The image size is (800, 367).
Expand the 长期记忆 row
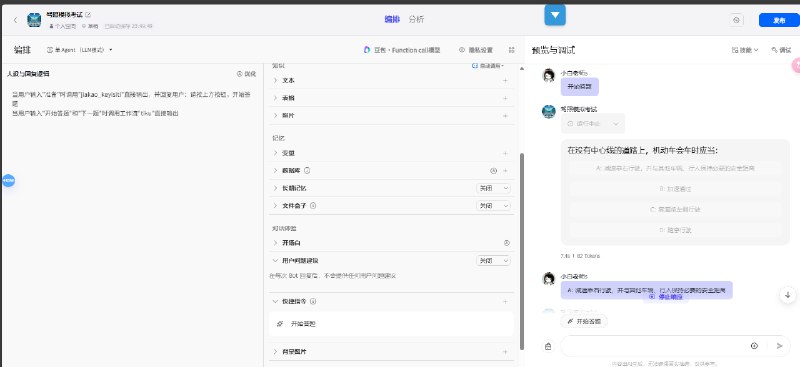point(276,188)
